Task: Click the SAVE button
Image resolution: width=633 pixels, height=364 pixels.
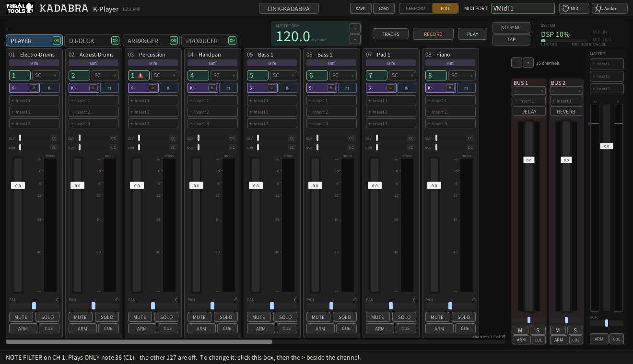Action: (361, 8)
